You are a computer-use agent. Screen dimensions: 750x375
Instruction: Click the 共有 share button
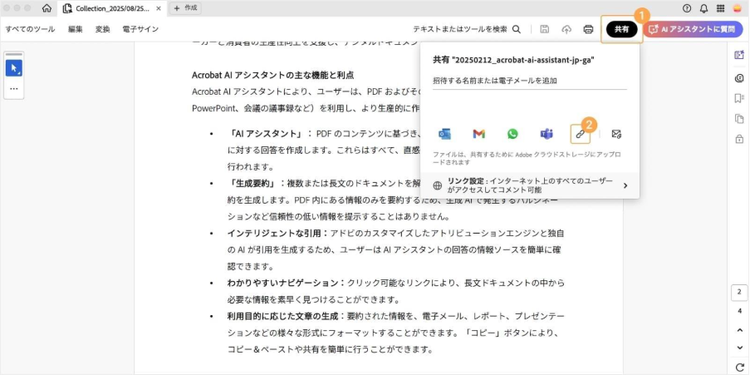click(622, 29)
